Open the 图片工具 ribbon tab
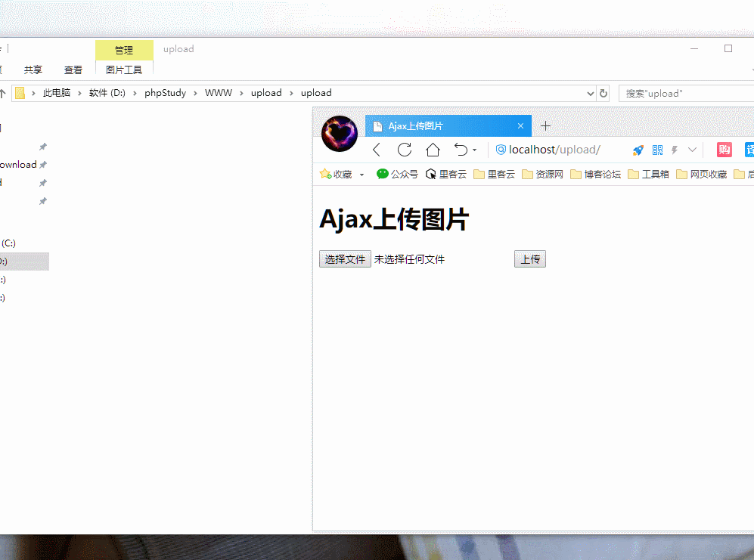This screenshot has height=560, width=754. point(124,70)
